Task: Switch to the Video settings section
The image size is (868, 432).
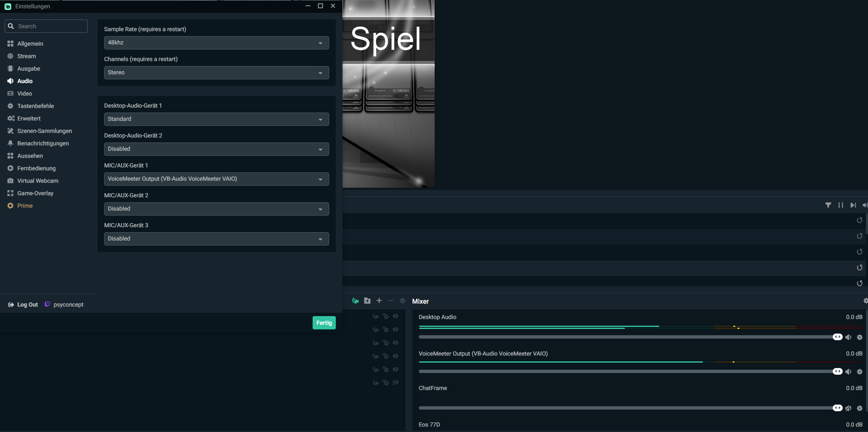Action: click(x=24, y=93)
